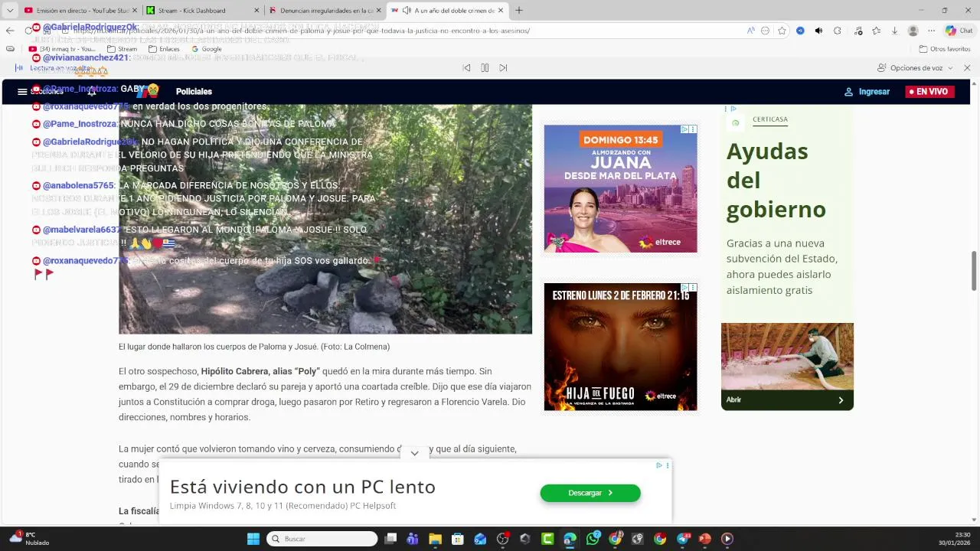Mute the audio icon on the active tab
Viewport: 980px width, 551px height.
pos(407,11)
